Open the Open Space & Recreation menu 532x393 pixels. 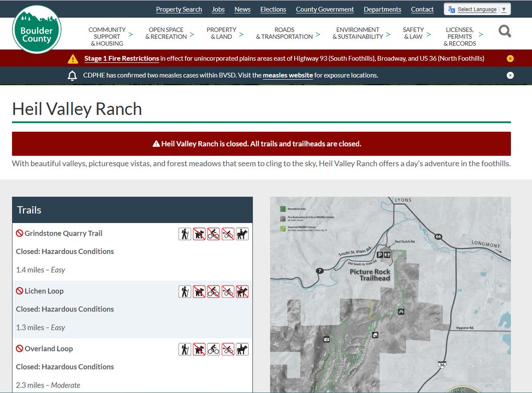166,33
